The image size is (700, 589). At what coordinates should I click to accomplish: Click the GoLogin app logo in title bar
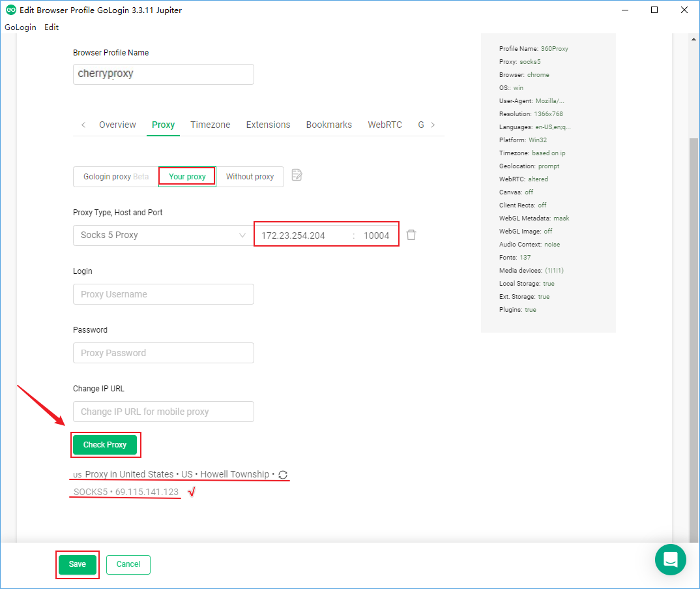pos(10,10)
